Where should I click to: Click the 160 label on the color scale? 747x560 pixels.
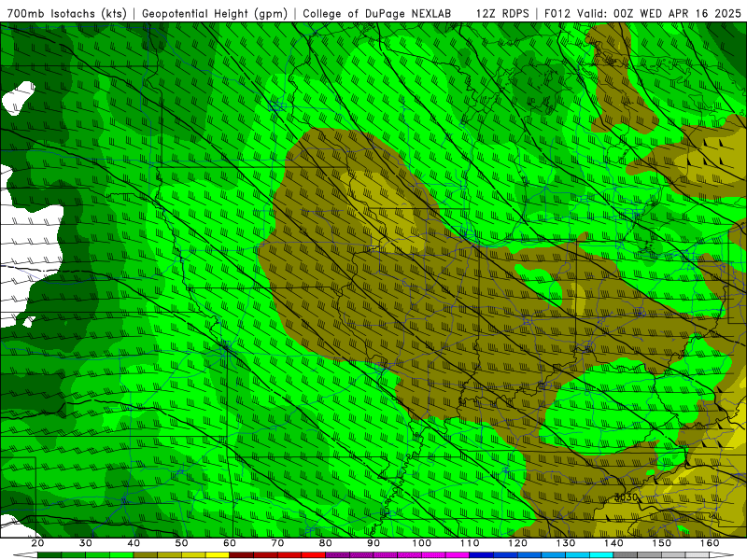[x=710, y=543]
